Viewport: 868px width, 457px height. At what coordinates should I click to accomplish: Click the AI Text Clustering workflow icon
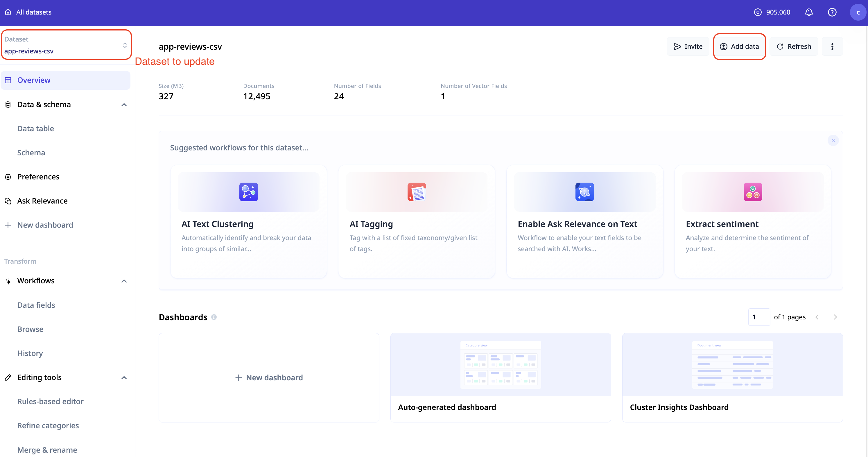coord(248,192)
